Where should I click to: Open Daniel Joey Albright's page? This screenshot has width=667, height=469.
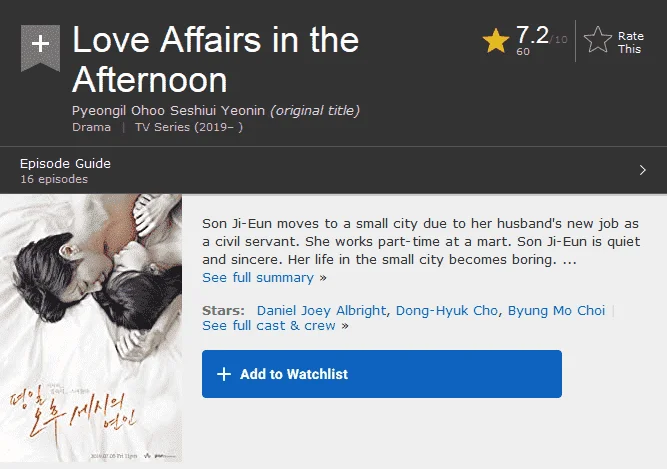[x=322, y=310]
